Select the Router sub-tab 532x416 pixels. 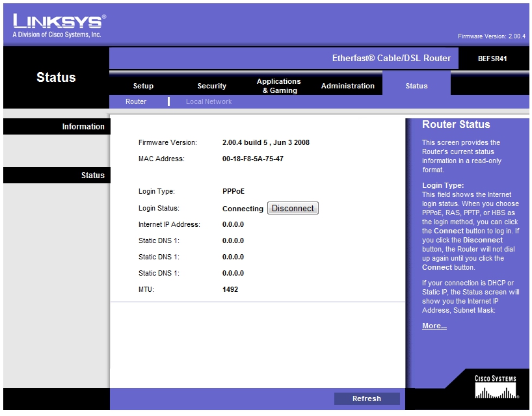coord(136,101)
